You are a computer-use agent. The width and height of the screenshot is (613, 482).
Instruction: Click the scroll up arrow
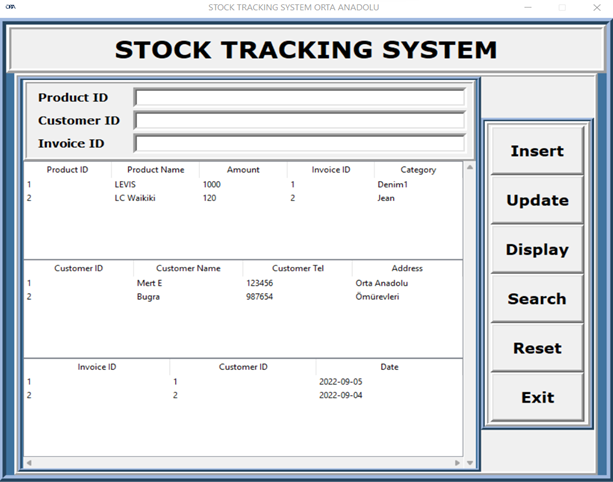(470, 167)
